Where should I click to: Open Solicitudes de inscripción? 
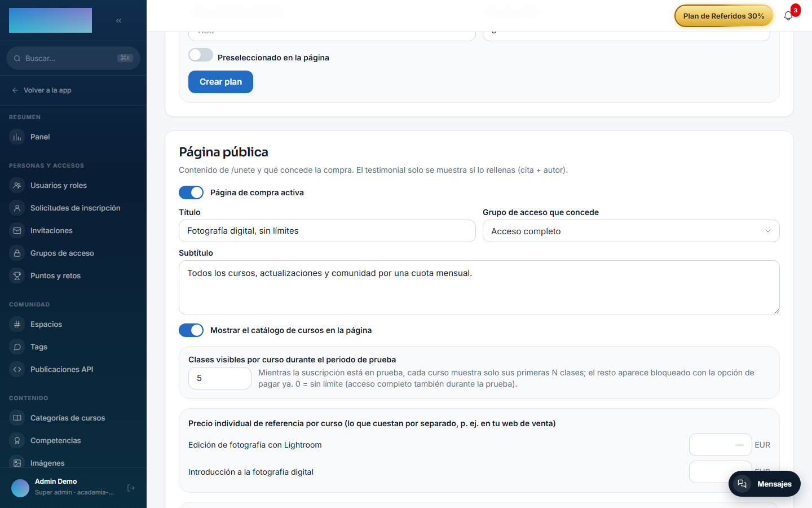[x=73, y=208]
